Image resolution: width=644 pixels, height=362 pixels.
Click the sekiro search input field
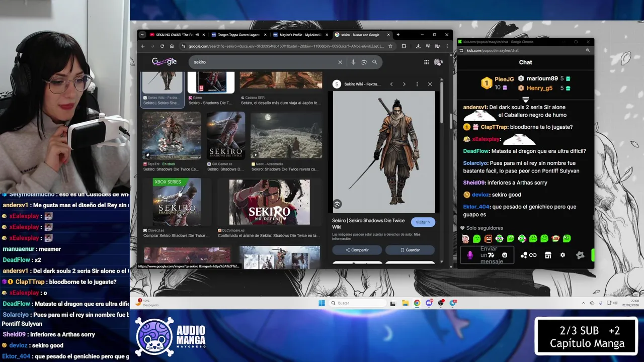tap(264, 62)
